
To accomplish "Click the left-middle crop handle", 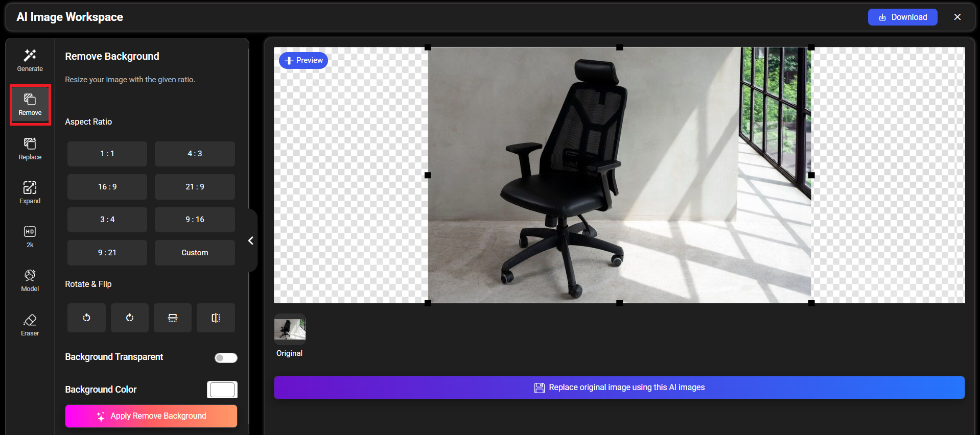I will click(428, 175).
